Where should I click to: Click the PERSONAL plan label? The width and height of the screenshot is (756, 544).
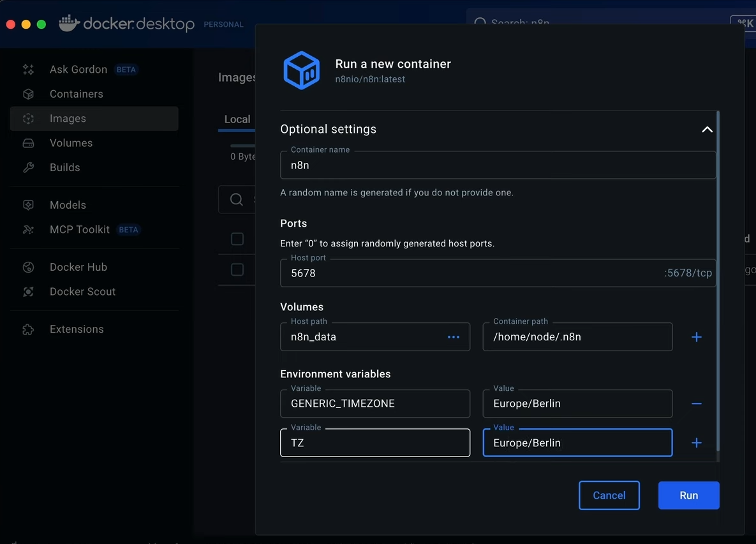pyautogui.click(x=223, y=25)
